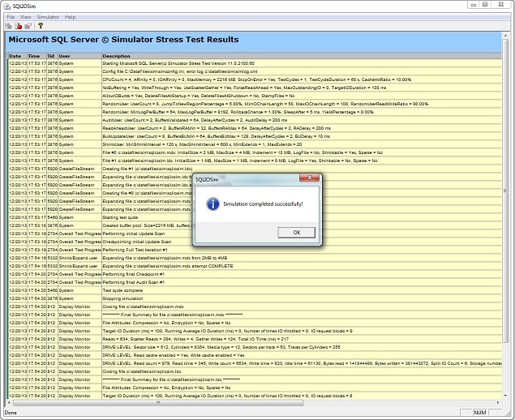Click vertical scrollbar down arrow
515x420 pixels.
click(x=505, y=396)
